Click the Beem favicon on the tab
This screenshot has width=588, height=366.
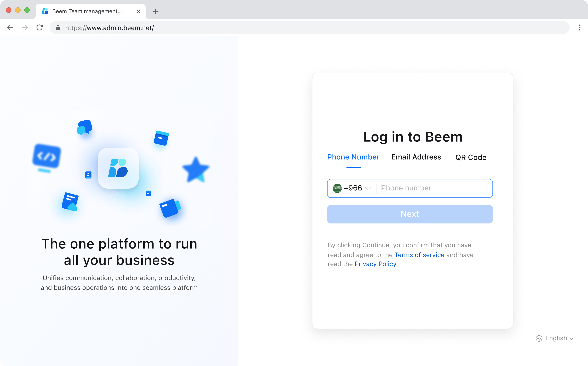tap(45, 11)
